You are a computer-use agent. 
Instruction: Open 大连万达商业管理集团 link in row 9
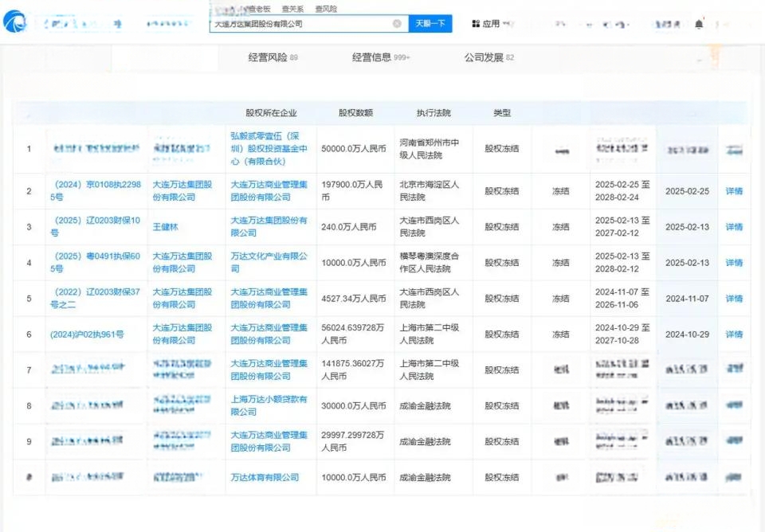pyautogui.click(x=269, y=441)
